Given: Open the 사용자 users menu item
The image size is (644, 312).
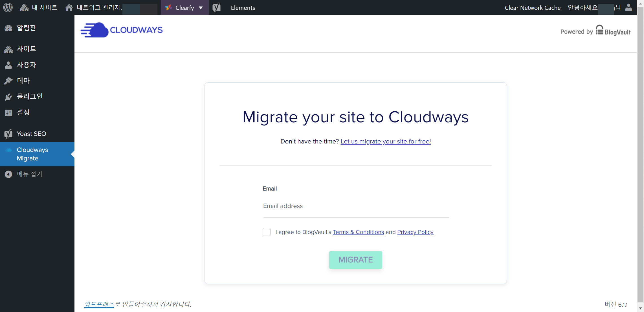Looking at the screenshot, I should (x=26, y=65).
